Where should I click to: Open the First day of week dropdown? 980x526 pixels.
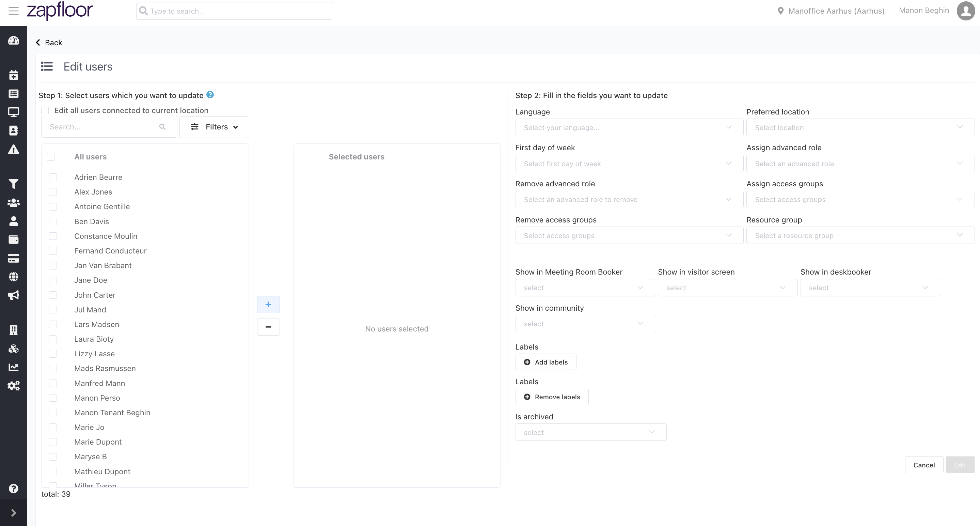pos(629,164)
